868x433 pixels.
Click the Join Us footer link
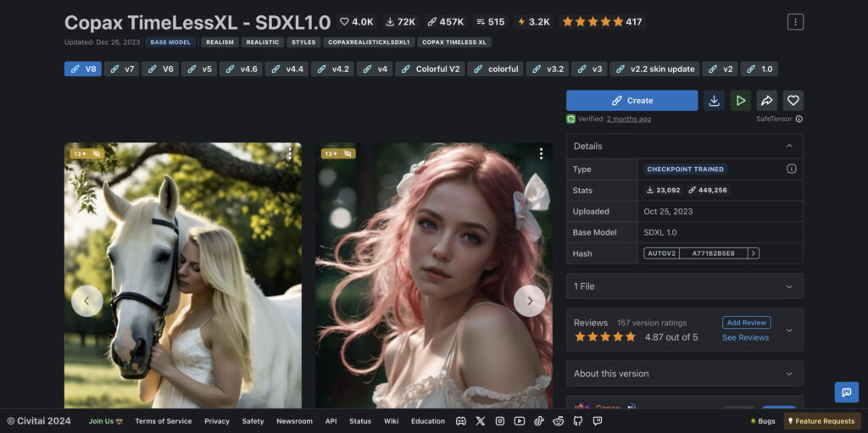tap(106, 421)
